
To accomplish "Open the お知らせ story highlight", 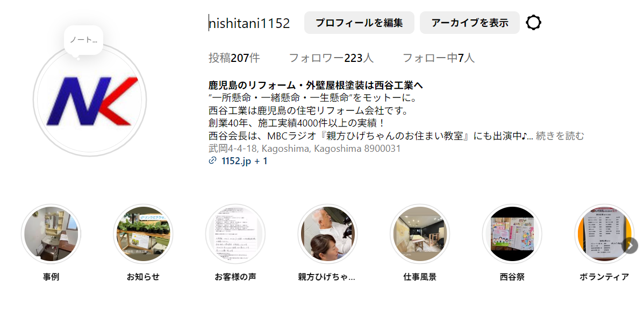I will (x=143, y=235).
